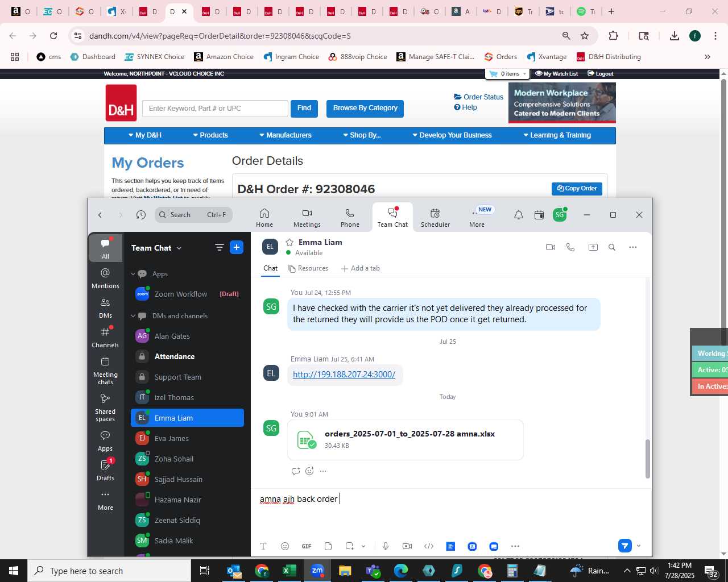Click the Zoom search box
This screenshot has height=582, width=728.
point(193,215)
